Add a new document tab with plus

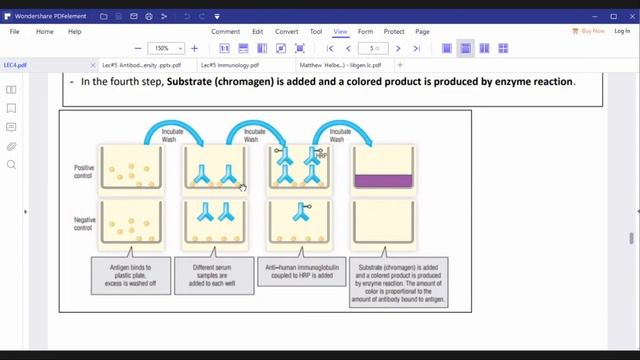pyautogui.click(x=400, y=65)
